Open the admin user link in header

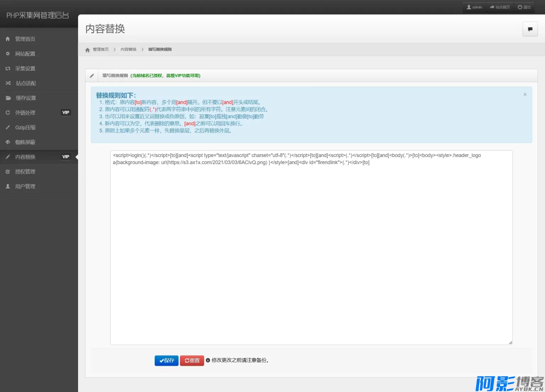[x=474, y=7]
